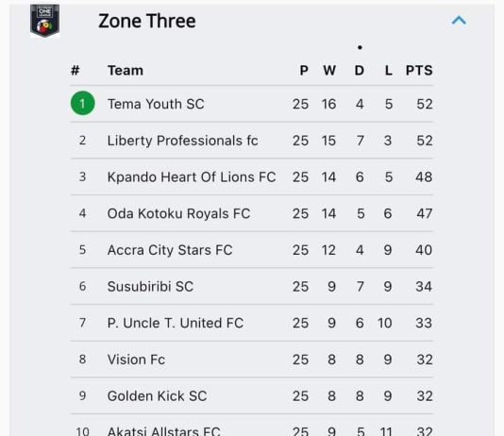The width and height of the screenshot is (504, 436).
Task: Click the PTS column header
Action: (419, 71)
